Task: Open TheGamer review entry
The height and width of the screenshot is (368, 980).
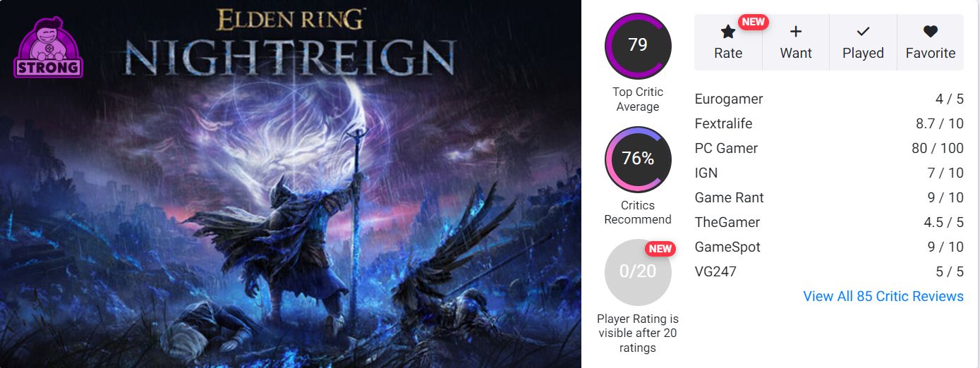Action: tap(829, 222)
